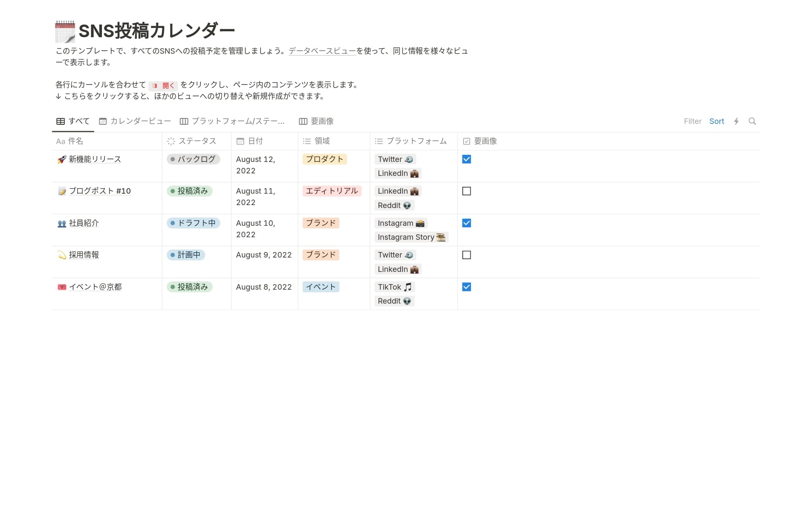Open the イベント@京都 page title
This screenshot has height=507, width=812.
coord(95,287)
